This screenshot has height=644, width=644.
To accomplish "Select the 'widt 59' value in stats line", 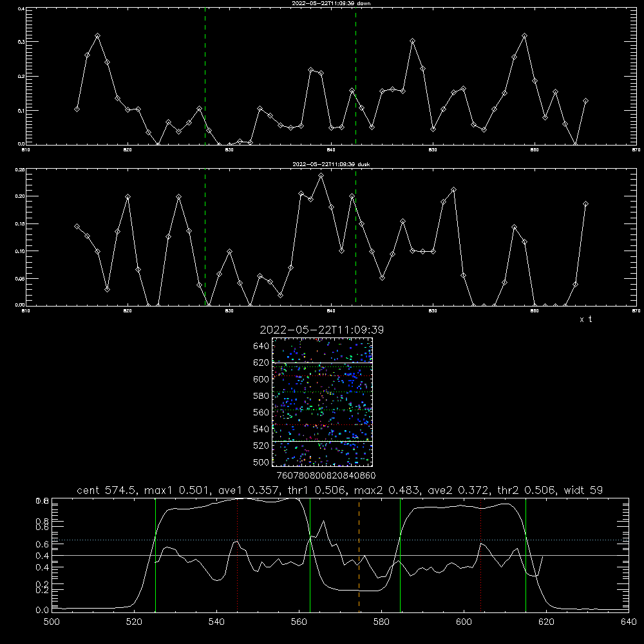I will [x=583, y=490].
